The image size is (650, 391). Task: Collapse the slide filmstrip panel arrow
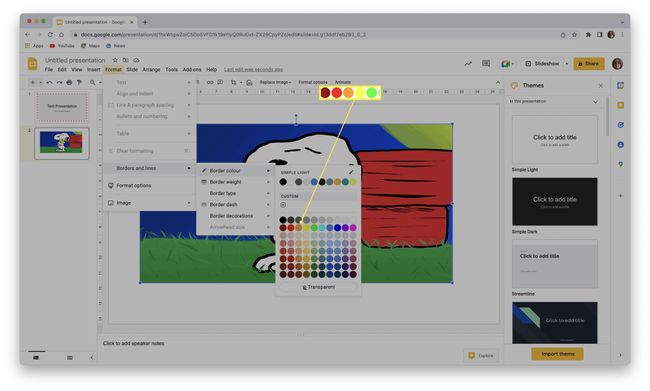coord(92,357)
